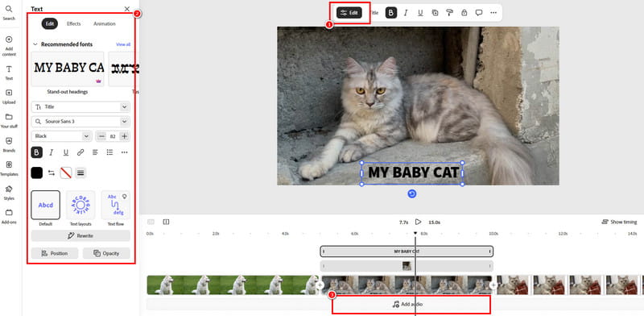
Task: Toggle bullet list in Text panel
Action: click(x=109, y=152)
